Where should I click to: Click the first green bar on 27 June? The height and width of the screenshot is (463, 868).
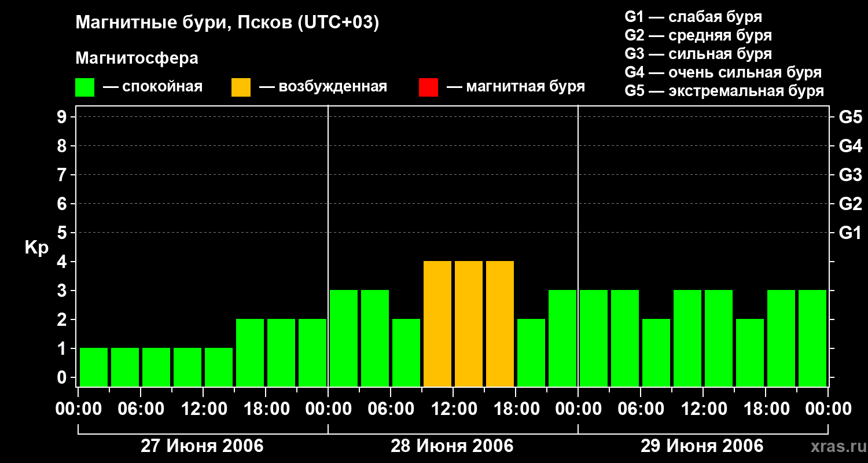click(94, 367)
